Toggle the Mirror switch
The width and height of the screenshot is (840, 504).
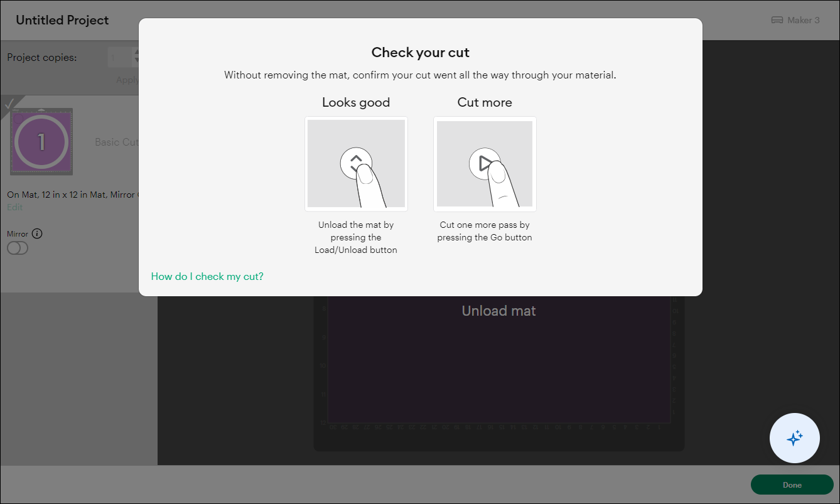click(x=18, y=249)
